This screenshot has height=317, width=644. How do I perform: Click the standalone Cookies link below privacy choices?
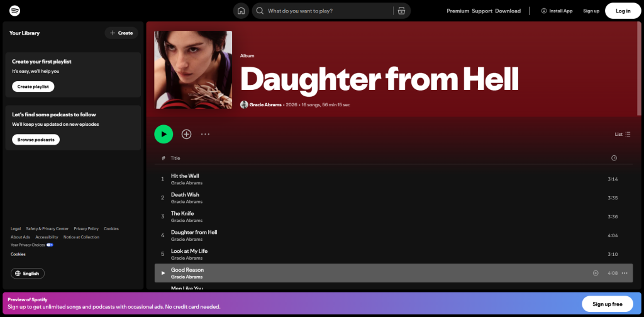[18, 254]
